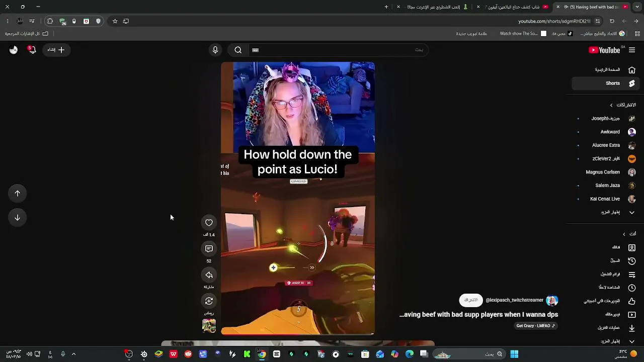Open YouTube notifications bell
644x362 pixels.
coord(32,50)
